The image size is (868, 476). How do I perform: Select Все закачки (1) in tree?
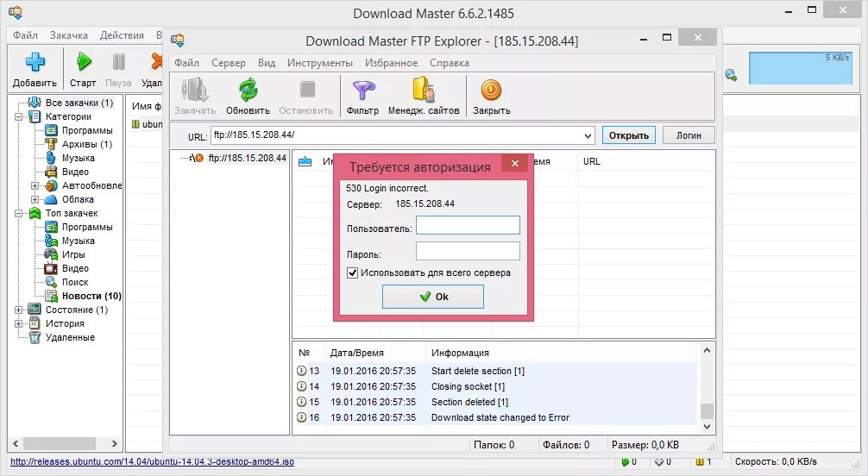click(x=79, y=103)
